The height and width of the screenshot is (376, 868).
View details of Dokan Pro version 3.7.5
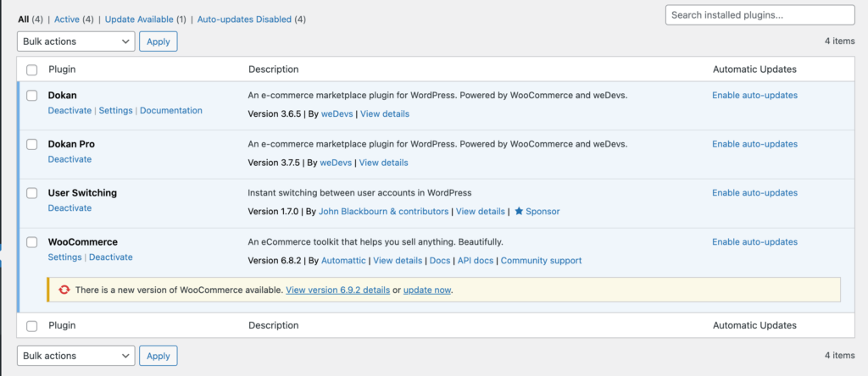(384, 163)
